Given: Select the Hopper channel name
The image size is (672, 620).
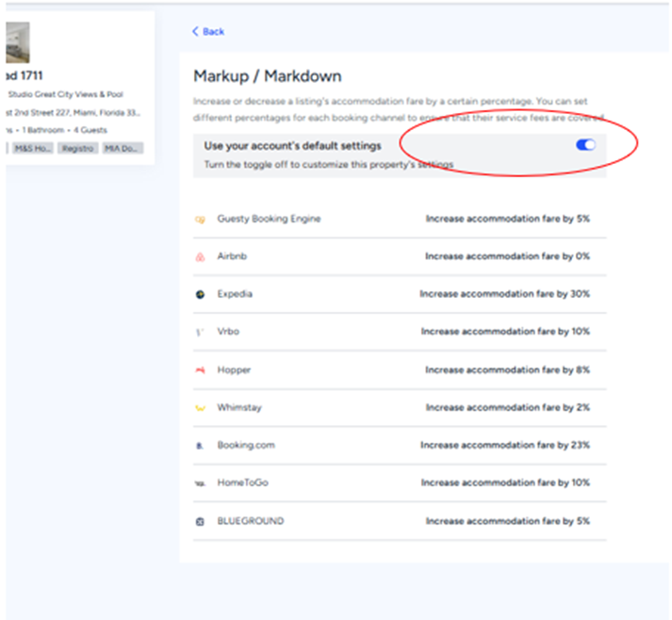Looking at the screenshot, I should 234,369.
